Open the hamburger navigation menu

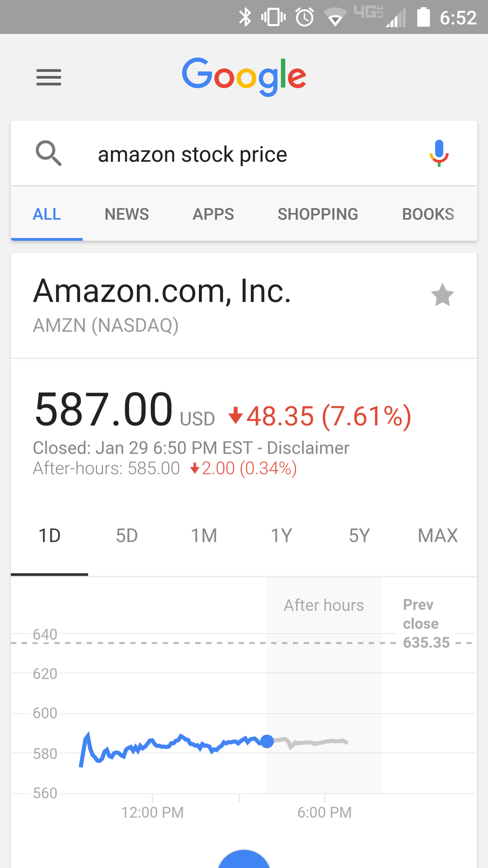coord(49,77)
